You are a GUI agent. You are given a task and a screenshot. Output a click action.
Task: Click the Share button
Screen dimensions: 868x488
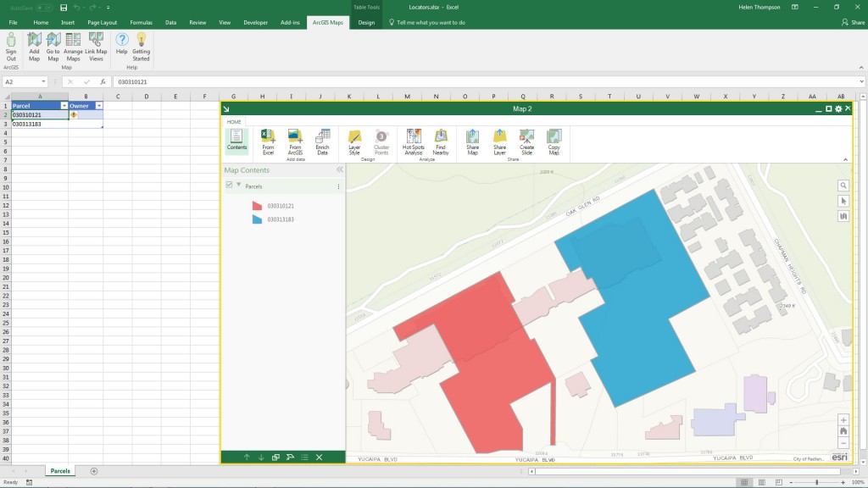(x=853, y=23)
